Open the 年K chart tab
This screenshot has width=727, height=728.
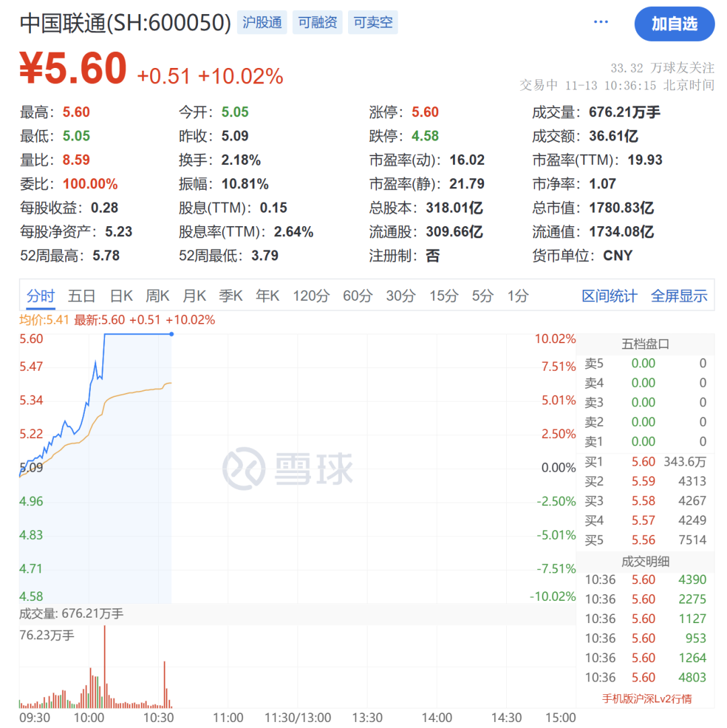(267, 296)
